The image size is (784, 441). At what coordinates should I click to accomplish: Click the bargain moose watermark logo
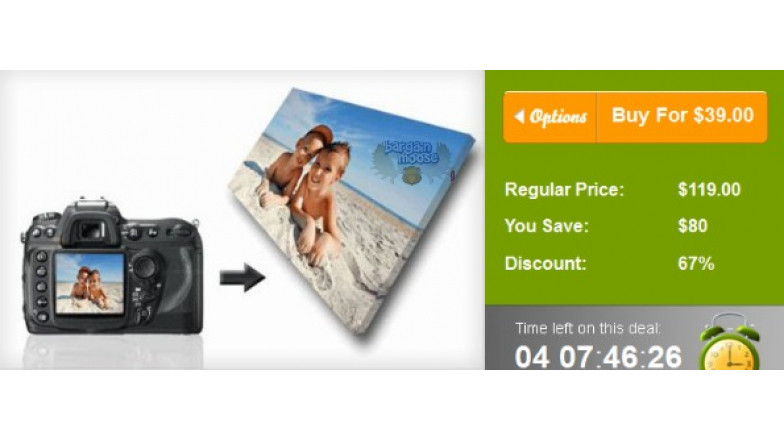[411, 161]
